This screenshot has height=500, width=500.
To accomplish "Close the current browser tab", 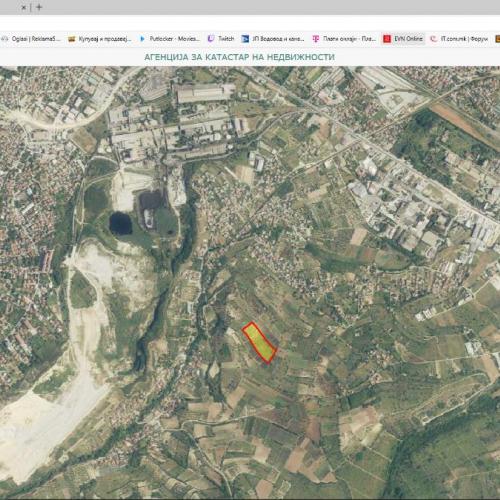I will click(24, 7).
